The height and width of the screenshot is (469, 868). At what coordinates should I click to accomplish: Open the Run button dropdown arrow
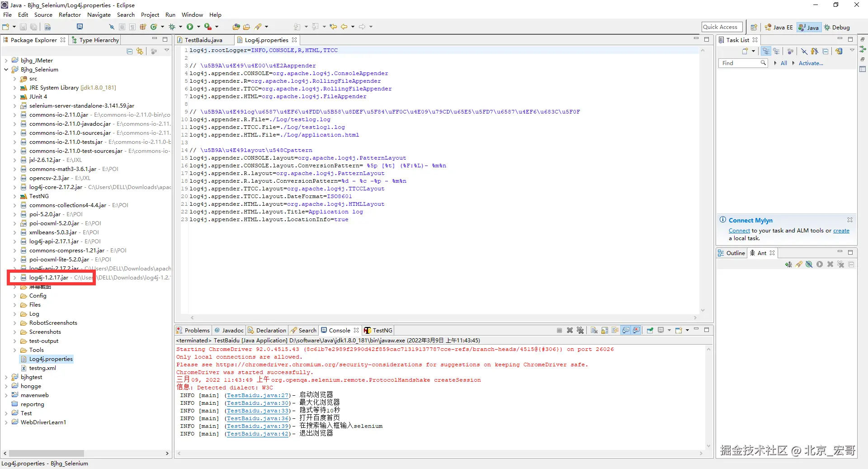(x=198, y=27)
